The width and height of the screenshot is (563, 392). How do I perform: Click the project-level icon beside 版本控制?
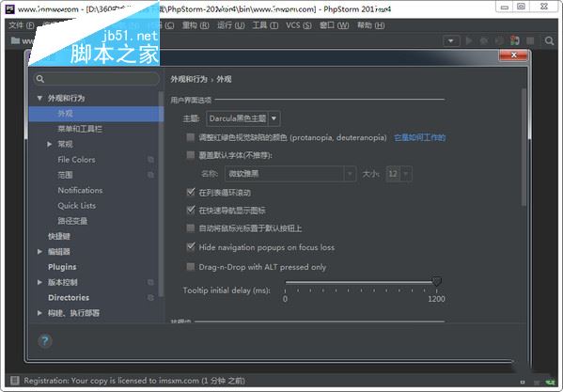coord(150,282)
